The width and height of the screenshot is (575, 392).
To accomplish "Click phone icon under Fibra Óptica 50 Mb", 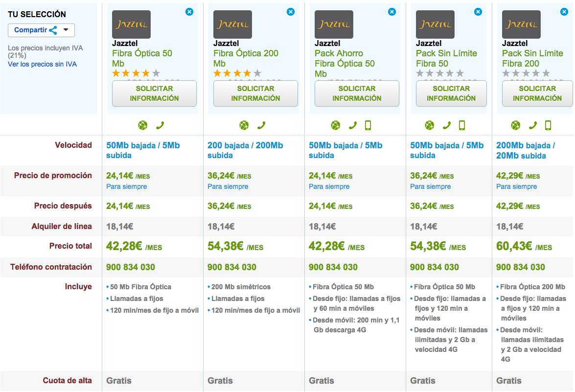I will pyautogui.click(x=160, y=125).
